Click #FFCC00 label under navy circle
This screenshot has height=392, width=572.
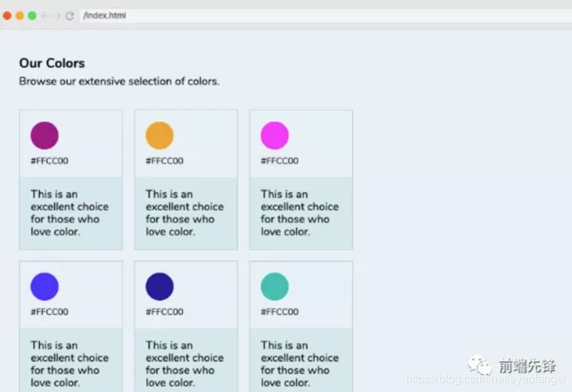coord(164,312)
